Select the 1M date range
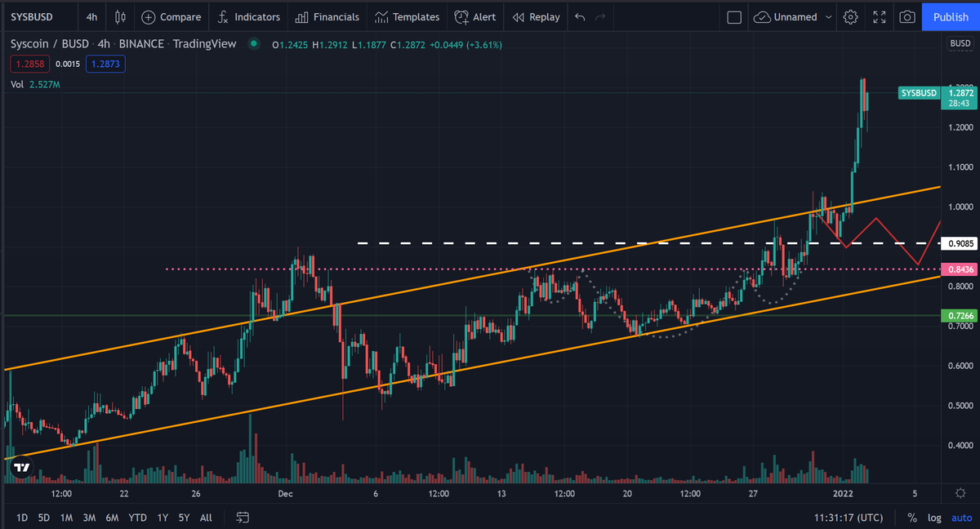Viewport: 980px width, 529px height. 67,518
